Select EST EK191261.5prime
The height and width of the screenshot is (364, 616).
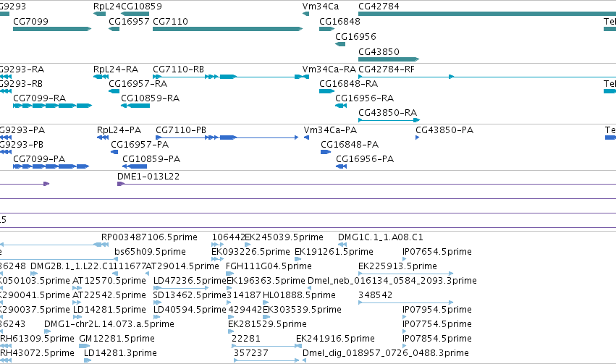[334, 252]
